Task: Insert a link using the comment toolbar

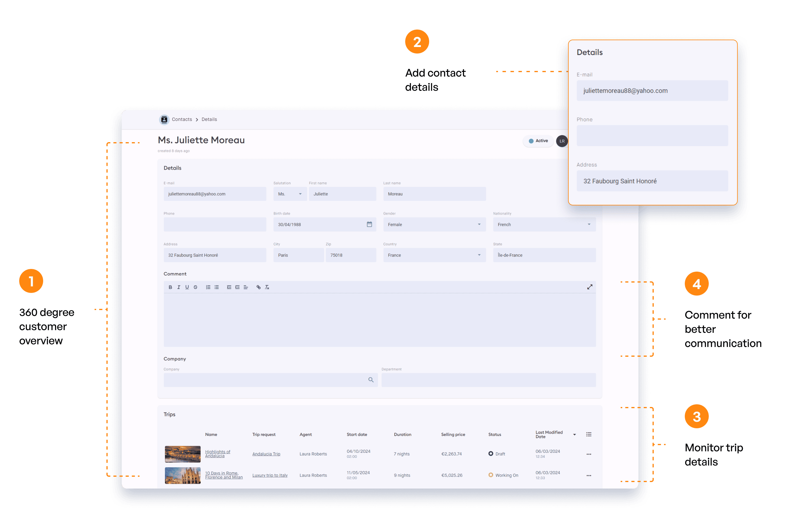Action: [259, 287]
